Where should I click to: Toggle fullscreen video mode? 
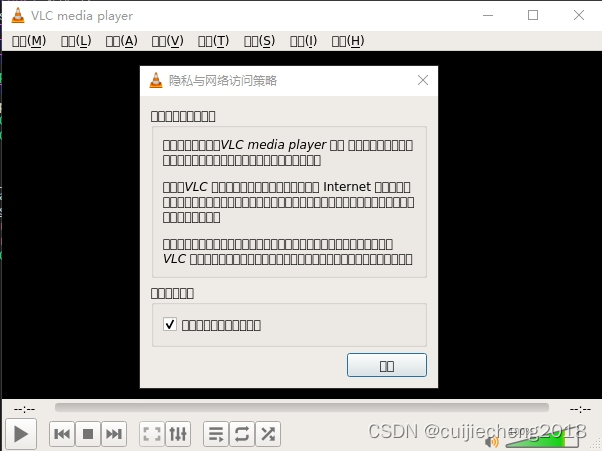point(152,434)
